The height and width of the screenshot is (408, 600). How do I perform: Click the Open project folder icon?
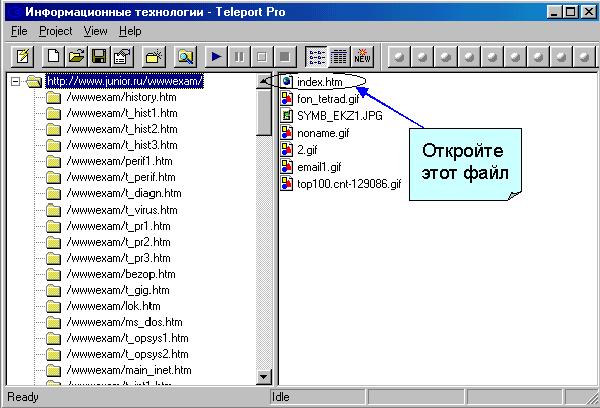tap(77, 56)
